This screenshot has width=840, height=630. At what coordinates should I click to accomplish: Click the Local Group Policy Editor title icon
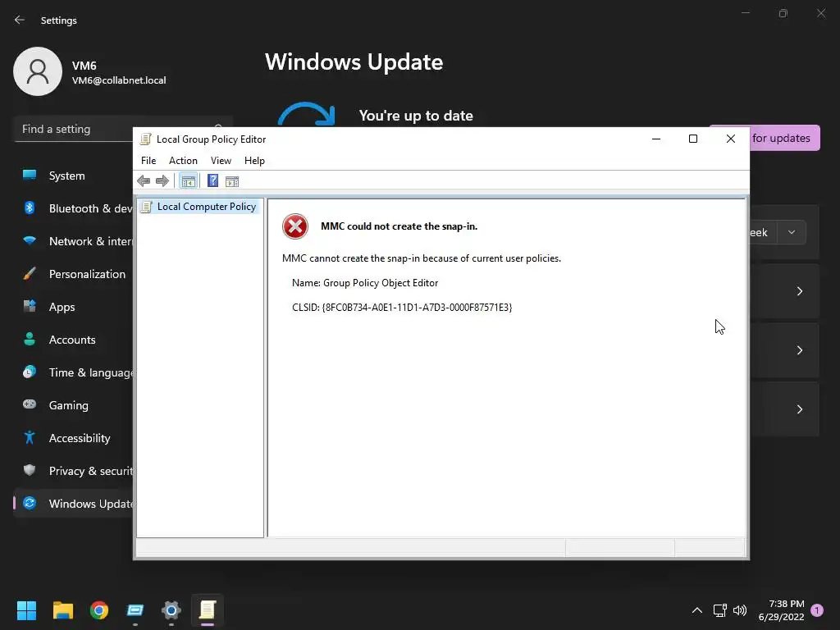(145, 139)
